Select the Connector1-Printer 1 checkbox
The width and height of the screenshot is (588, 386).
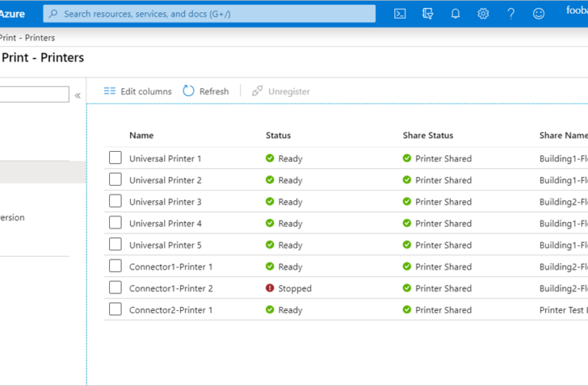tap(115, 266)
